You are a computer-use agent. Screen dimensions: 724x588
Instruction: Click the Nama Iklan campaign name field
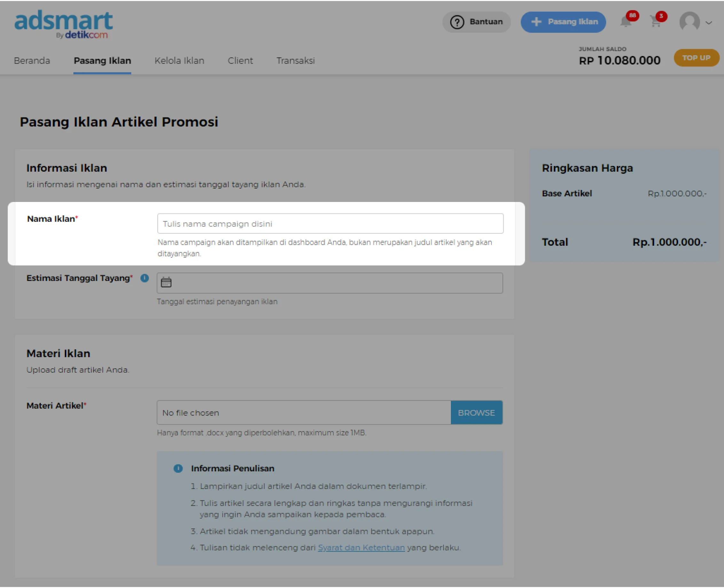(330, 224)
